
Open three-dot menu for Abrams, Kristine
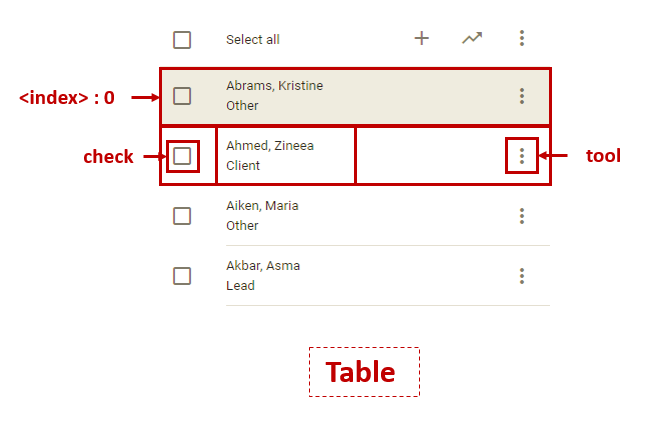point(522,96)
